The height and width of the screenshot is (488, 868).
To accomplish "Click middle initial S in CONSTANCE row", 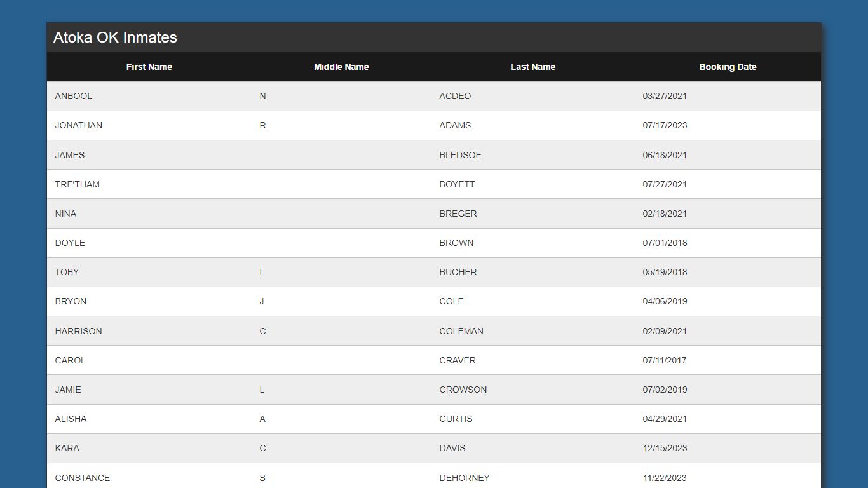I will [262, 478].
